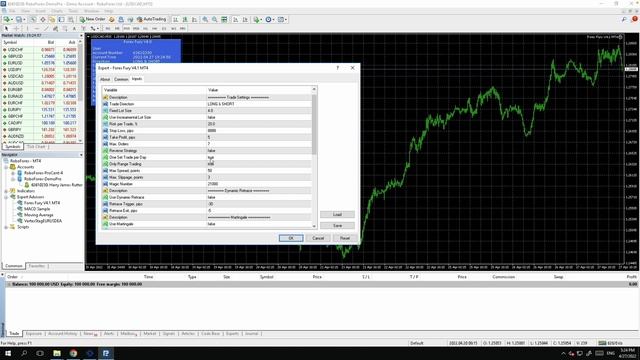Expand the Scripts node in Navigator
Image resolution: width=640 pixels, height=360 pixels.
tap(6, 227)
